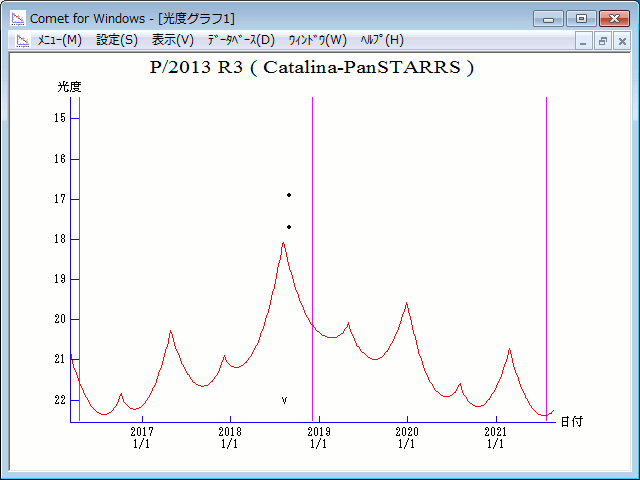Image resolution: width=640 pixels, height=480 pixels.
Task: Maximize the Comet for Windows window
Action: pyautogui.click(x=581, y=18)
